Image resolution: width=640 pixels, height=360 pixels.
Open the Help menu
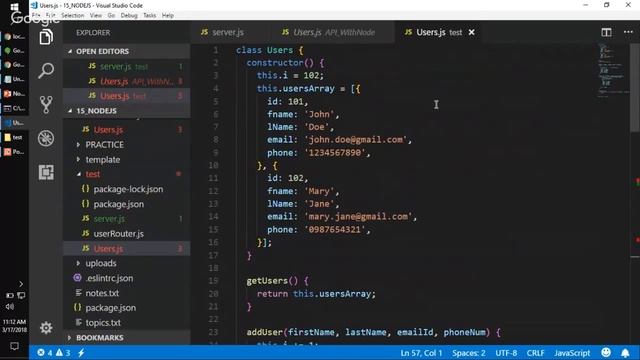168,16
